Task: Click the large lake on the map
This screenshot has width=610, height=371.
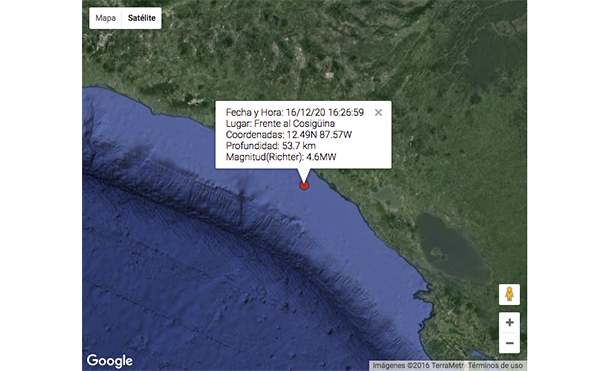Action: point(451,247)
